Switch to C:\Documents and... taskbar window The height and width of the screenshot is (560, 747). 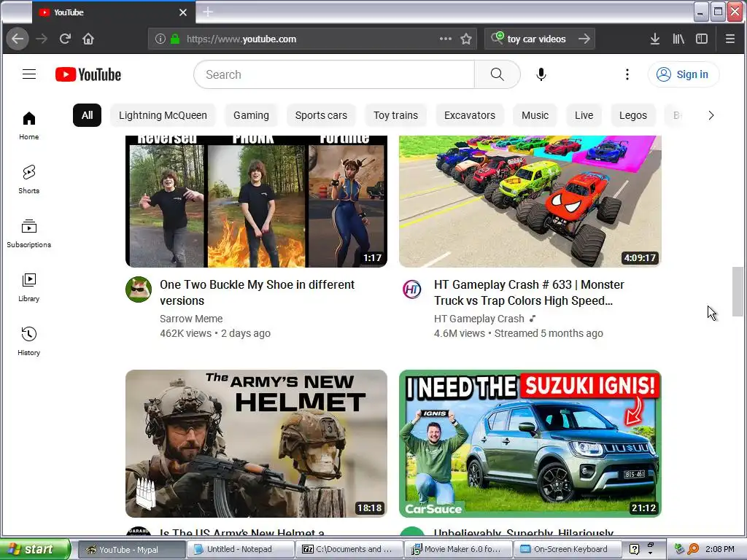pyautogui.click(x=348, y=549)
